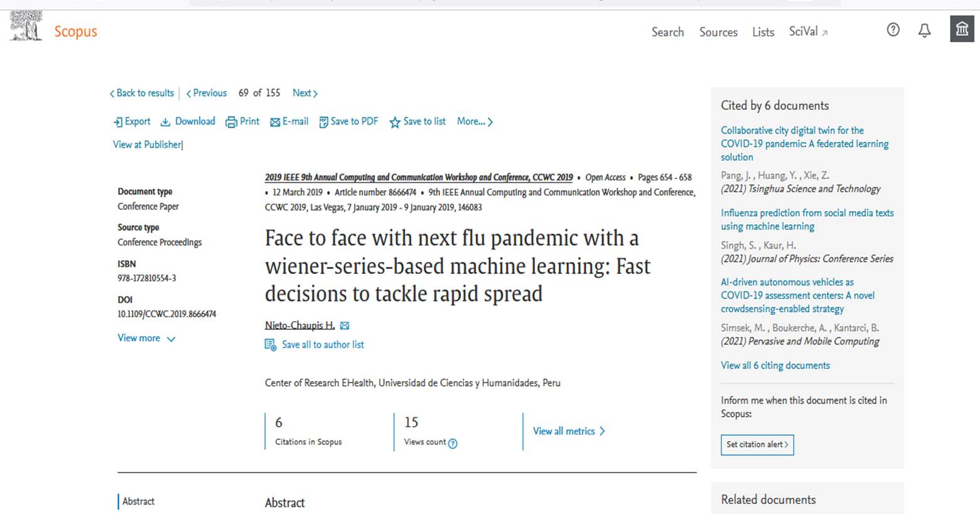
Task: Open the notifications bell icon
Action: pos(924,30)
